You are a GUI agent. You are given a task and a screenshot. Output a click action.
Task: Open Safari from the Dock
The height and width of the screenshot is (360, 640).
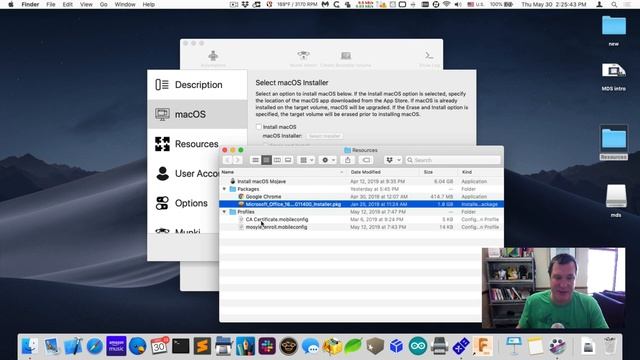click(x=95, y=346)
